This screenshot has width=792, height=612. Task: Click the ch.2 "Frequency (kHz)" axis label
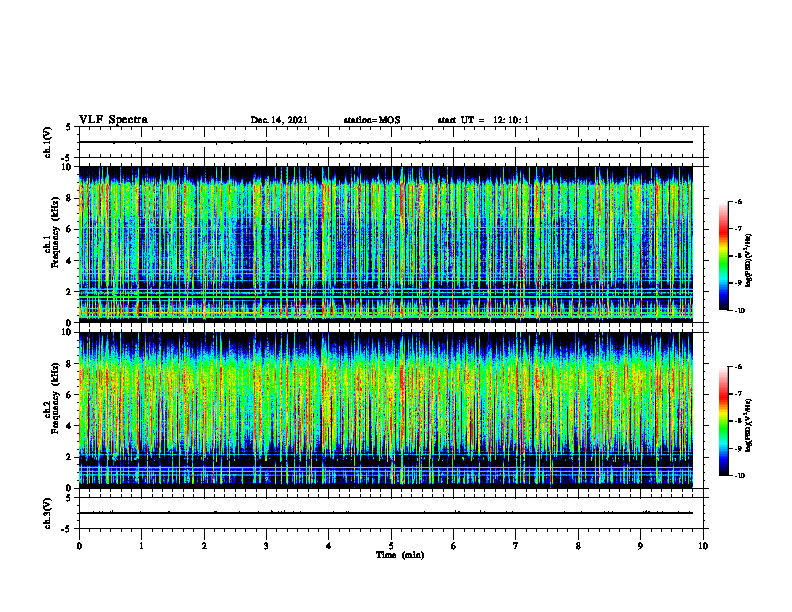(x=55, y=398)
